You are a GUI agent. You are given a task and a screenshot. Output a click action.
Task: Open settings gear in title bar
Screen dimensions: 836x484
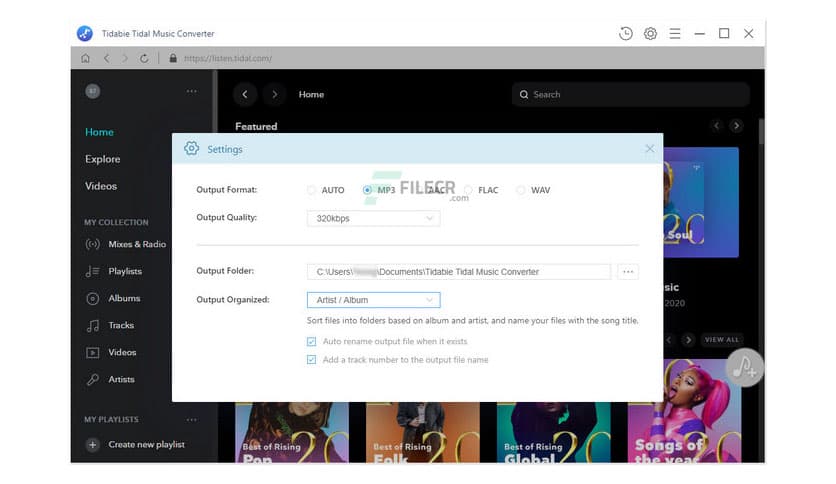[650, 34]
